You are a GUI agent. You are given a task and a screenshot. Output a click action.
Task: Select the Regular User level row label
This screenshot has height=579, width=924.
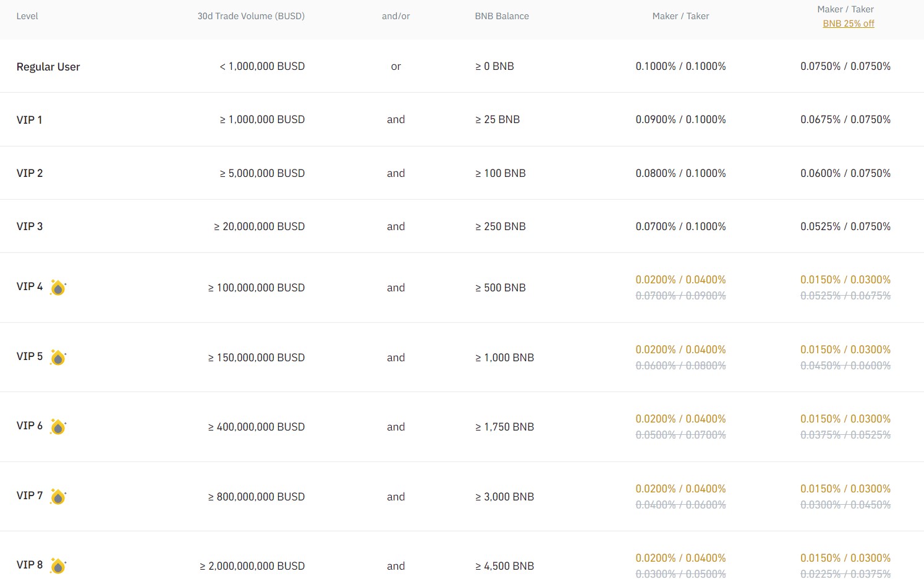pos(48,67)
